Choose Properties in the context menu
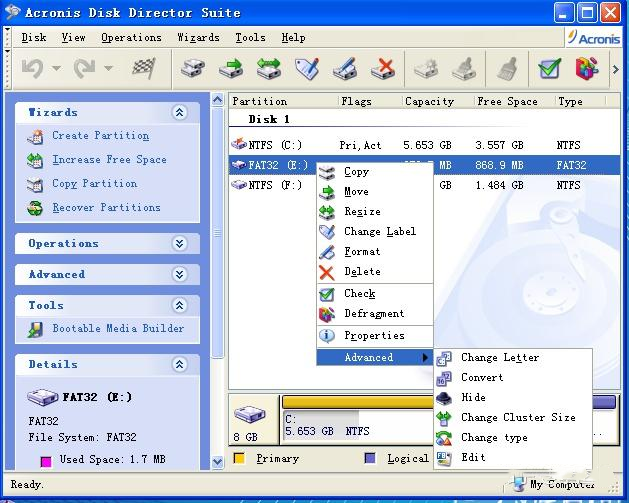This screenshot has width=629, height=503. pyautogui.click(x=374, y=336)
